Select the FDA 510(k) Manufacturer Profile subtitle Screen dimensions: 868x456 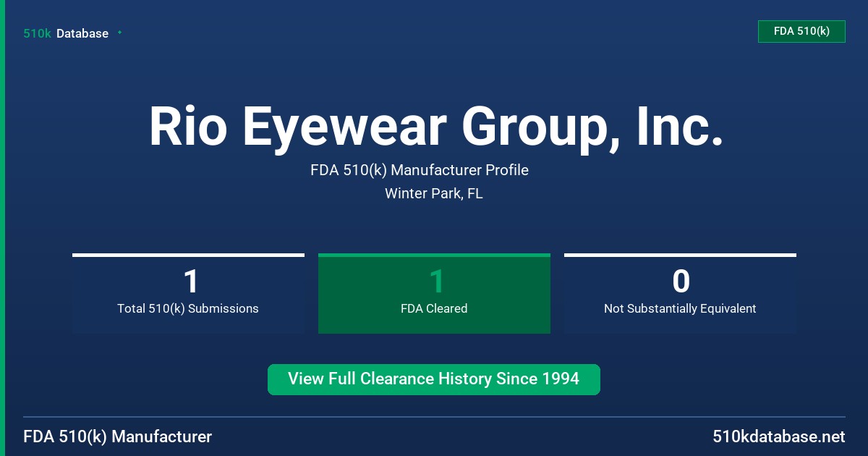coord(420,170)
